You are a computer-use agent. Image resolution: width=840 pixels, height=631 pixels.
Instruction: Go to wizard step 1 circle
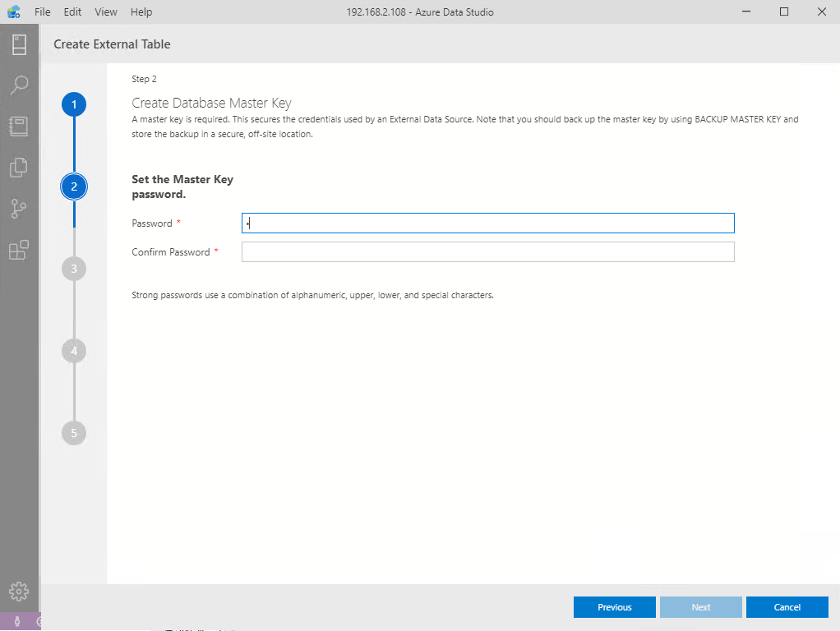(x=74, y=104)
